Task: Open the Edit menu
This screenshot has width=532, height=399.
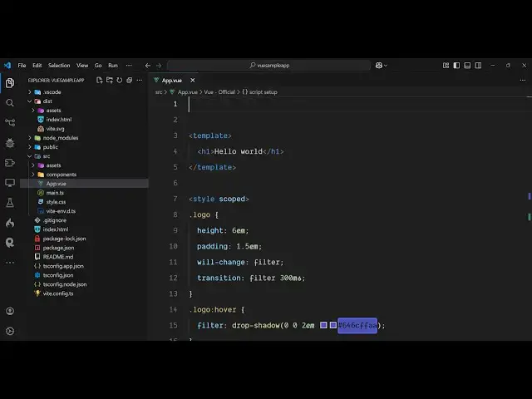Action: (x=37, y=66)
